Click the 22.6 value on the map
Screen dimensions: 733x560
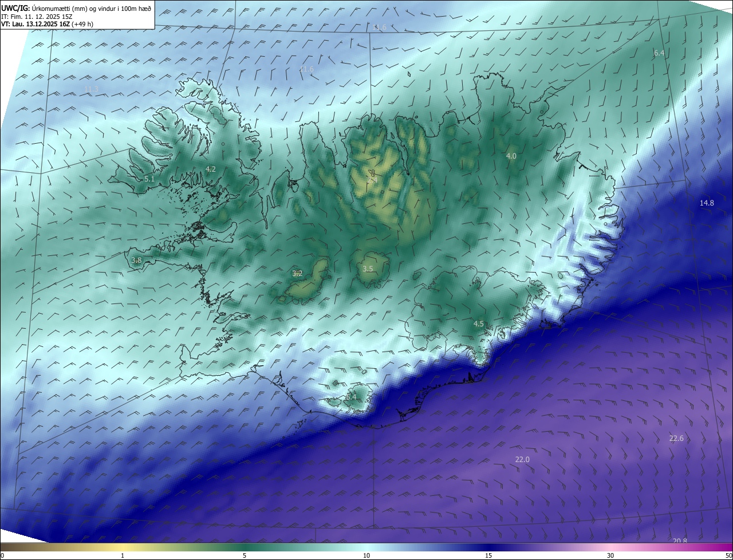pyautogui.click(x=676, y=438)
